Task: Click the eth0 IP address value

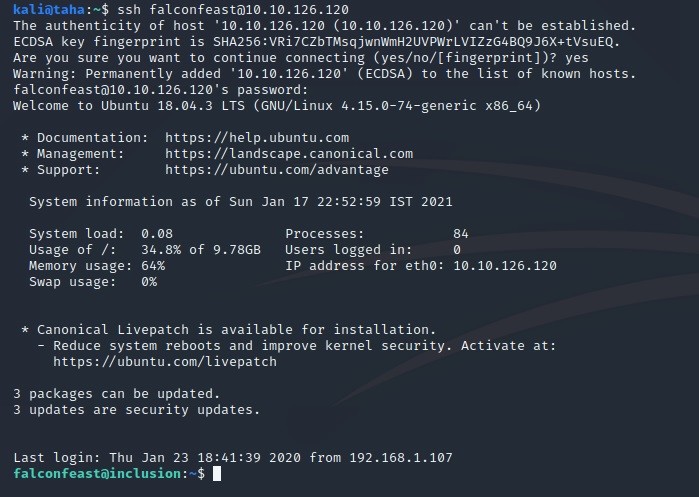Action: [x=505, y=266]
